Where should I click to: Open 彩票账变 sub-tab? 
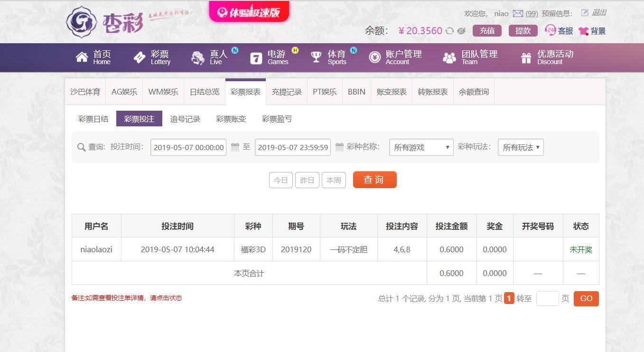[x=231, y=119]
